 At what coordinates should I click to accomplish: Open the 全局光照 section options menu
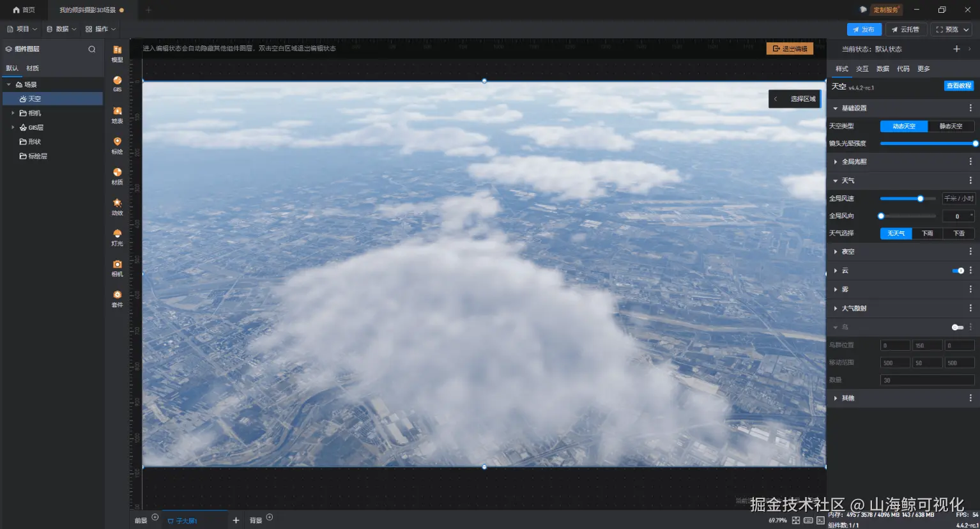[x=970, y=162]
